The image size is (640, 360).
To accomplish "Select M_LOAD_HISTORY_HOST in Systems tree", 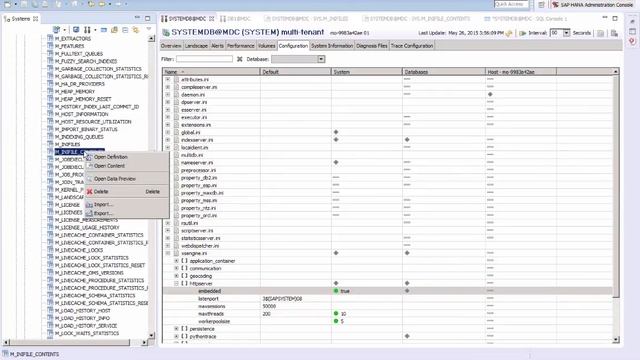I will click(x=82, y=311).
